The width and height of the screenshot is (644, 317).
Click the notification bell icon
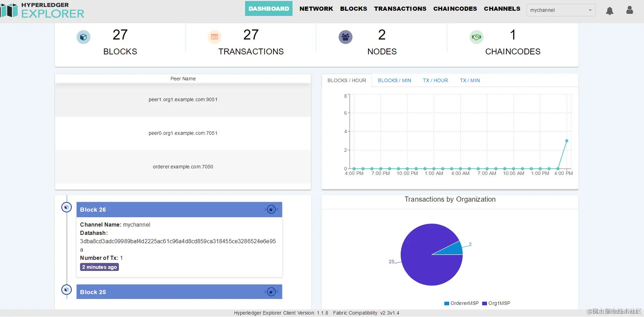tap(610, 10)
